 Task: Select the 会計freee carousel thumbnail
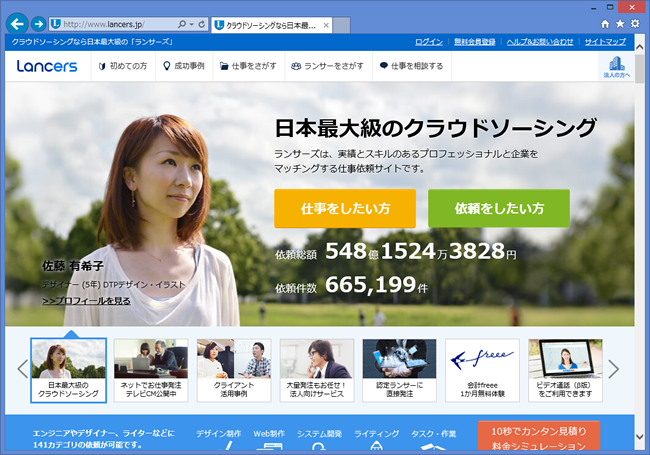(482, 370)
